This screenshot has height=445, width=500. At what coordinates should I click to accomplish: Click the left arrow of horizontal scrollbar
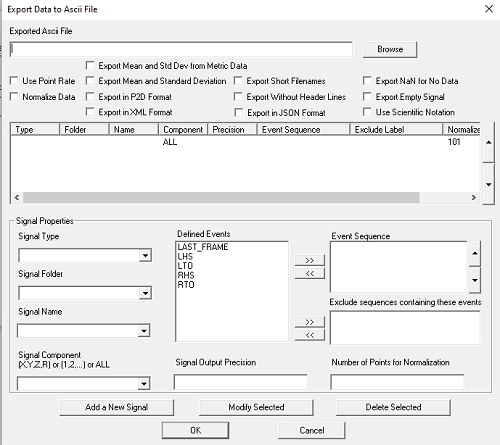pos(17,197)
